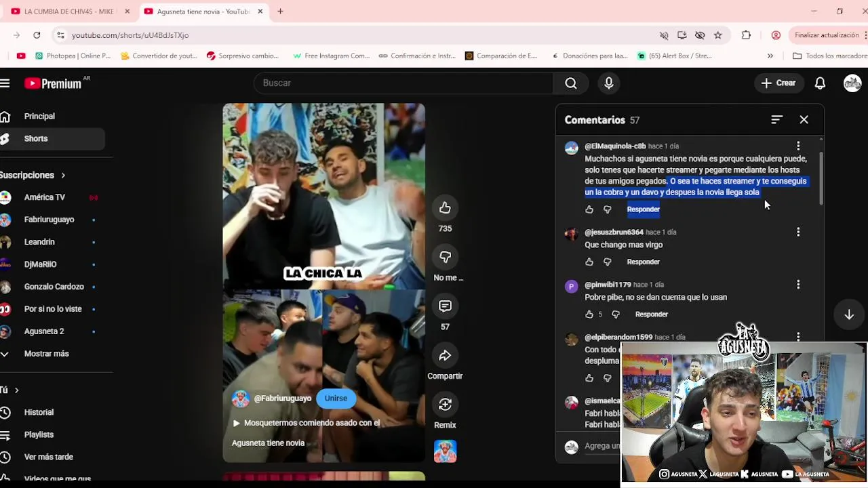Image resolution: width=868 pixels, height=488 pixels.
Task: Expand the Tú section
Action: click(9, 390)
